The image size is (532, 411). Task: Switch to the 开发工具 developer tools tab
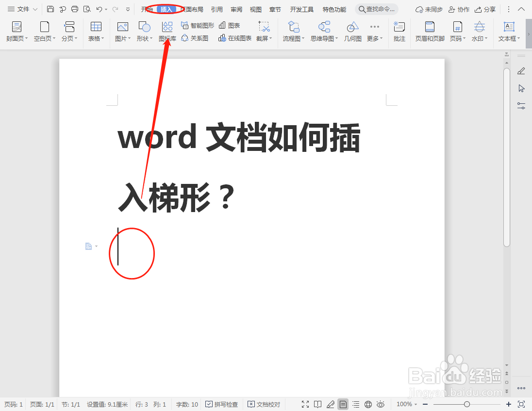coord(301,10)
